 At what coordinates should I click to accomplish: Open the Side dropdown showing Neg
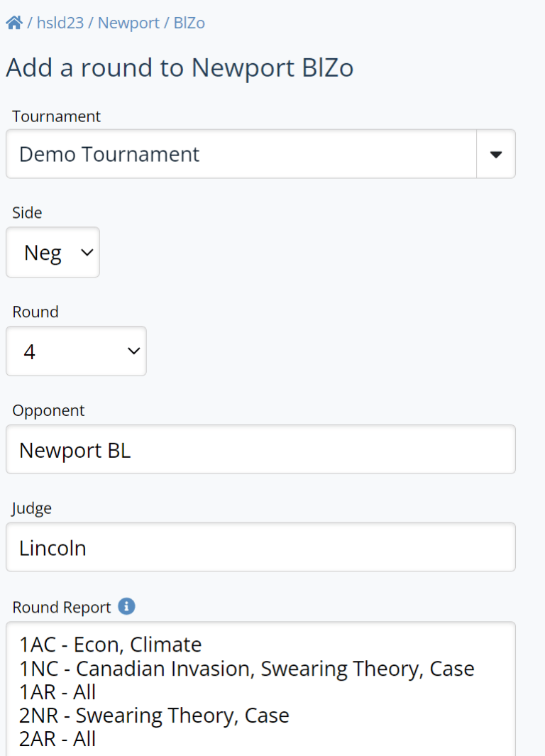(53, 252)
